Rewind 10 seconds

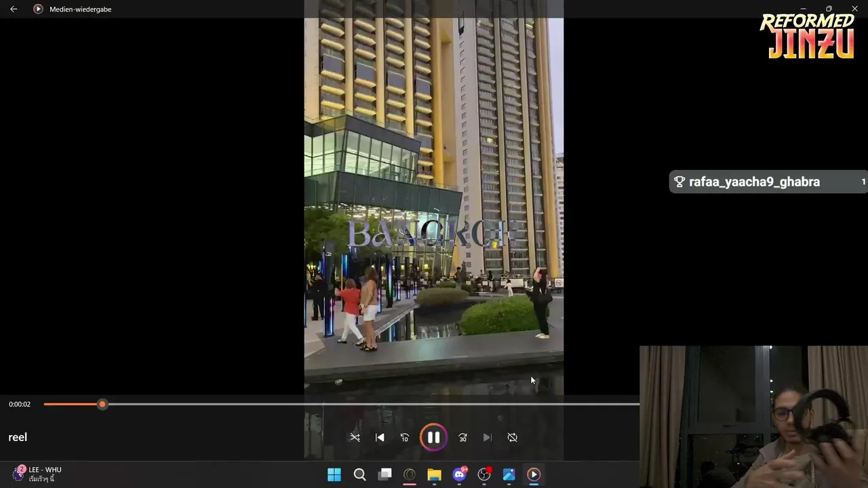[405, 437]
